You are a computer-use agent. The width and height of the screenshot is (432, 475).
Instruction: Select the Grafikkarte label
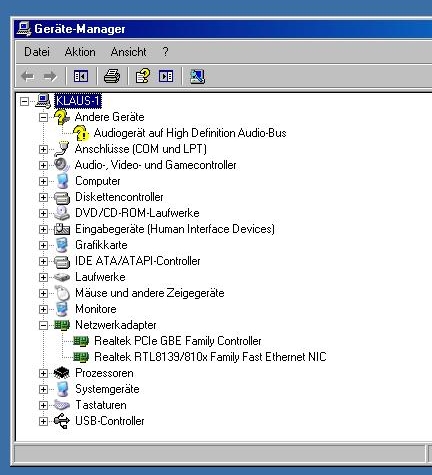coord(101,245)
